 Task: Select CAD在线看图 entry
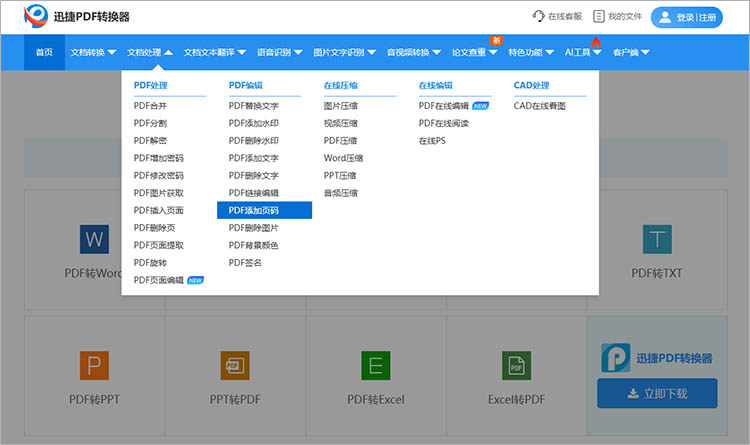click(540, 106)
